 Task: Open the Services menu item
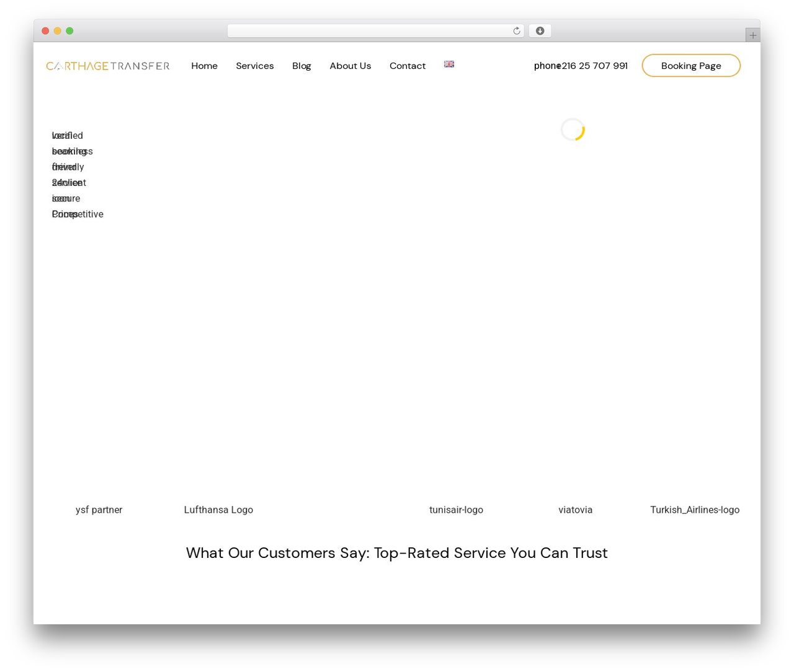pos(254,66)
